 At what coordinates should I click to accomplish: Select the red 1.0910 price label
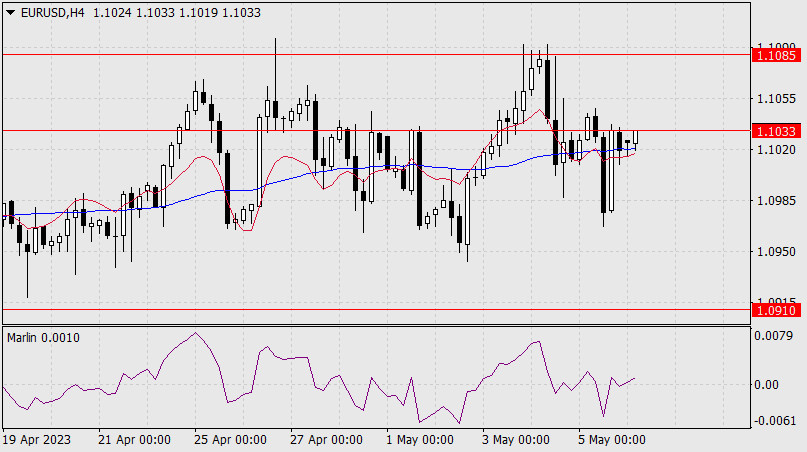point(776,311)
